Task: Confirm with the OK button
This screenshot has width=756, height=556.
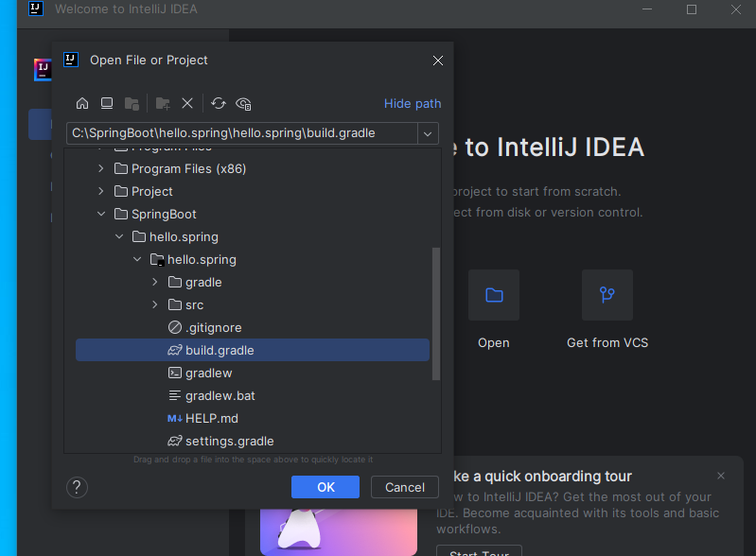Action: [x=325, y=487]
